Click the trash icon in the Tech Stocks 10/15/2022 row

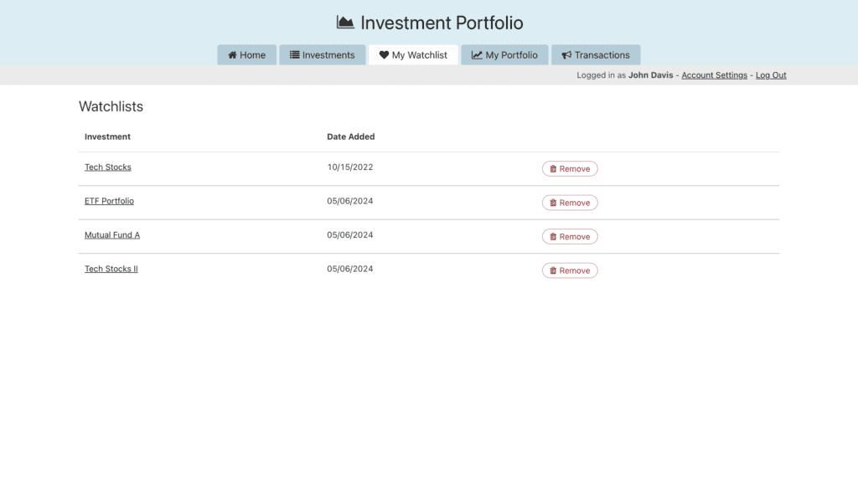[553, 169]
